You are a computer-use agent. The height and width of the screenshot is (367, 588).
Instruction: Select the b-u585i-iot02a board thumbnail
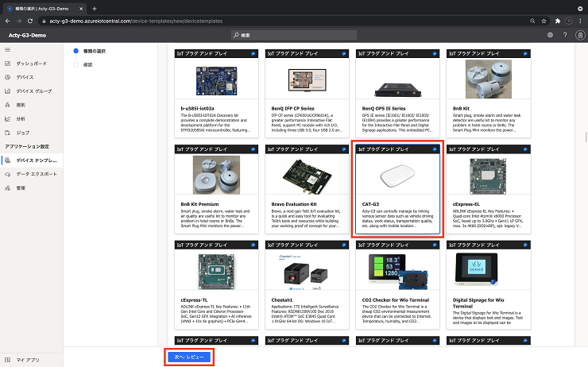tap(216, 80)
